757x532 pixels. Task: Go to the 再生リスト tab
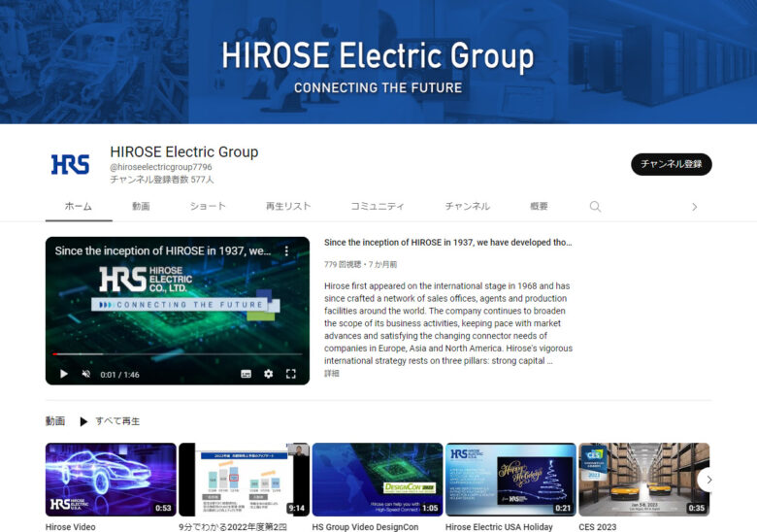click(x=288, y=206)
